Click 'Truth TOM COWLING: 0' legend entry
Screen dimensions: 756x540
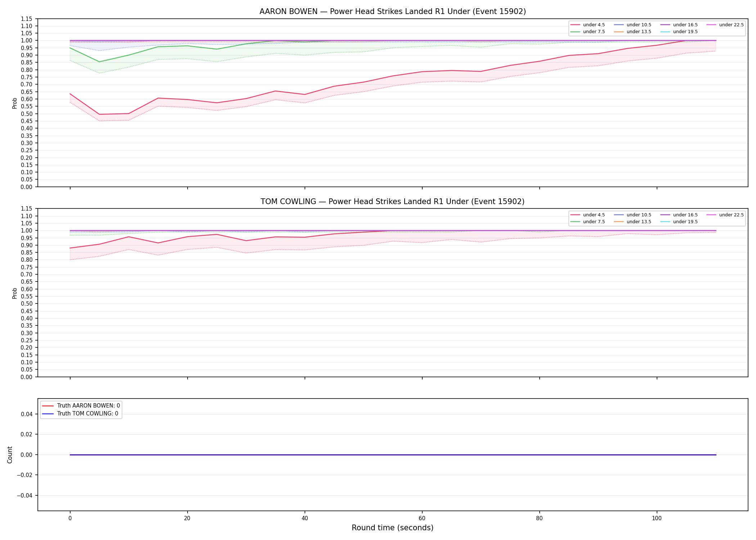(x=80, y=414)
